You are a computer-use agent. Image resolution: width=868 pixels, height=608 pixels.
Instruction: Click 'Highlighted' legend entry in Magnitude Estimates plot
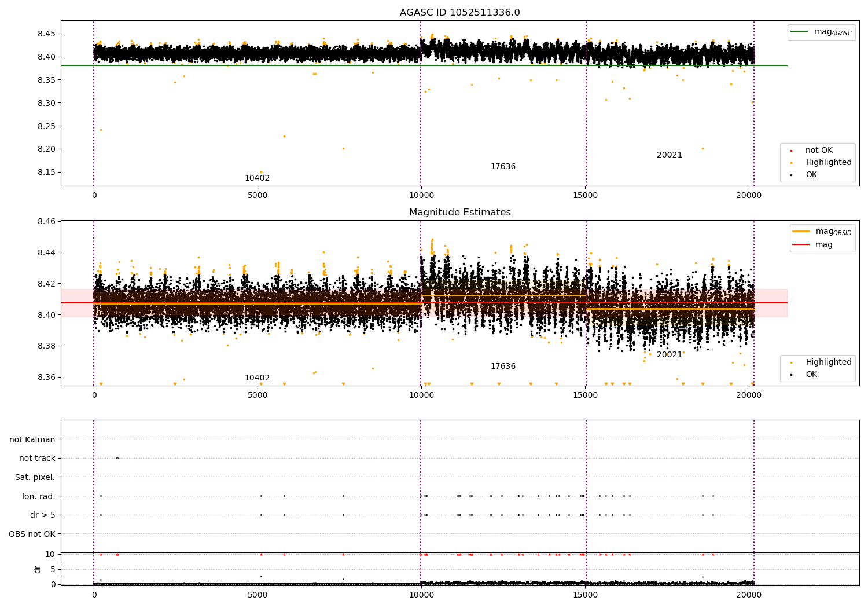(822, 362)
